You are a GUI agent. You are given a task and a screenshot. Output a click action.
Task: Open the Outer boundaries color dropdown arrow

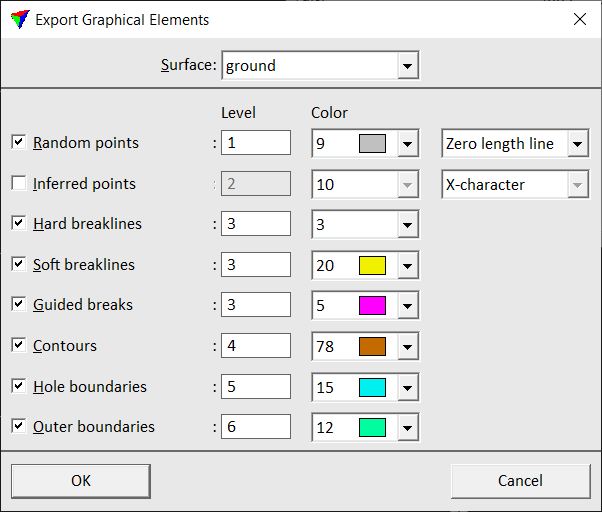408,428
